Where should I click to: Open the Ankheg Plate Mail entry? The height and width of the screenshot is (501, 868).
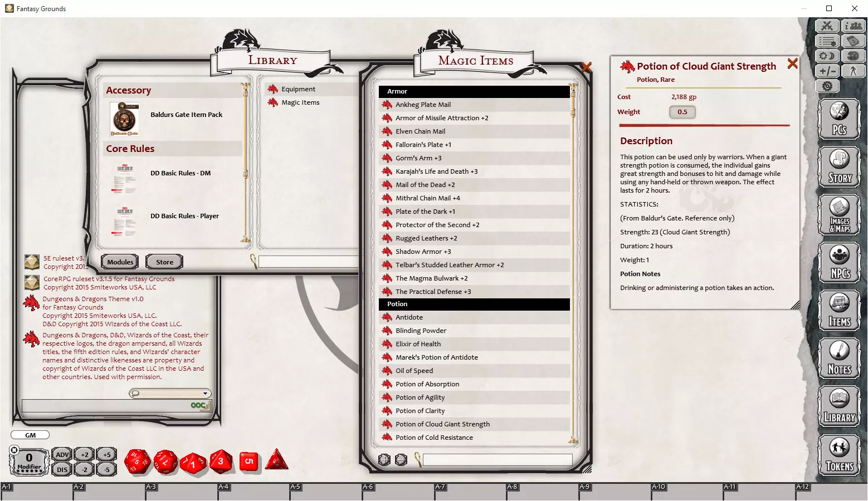475,105
